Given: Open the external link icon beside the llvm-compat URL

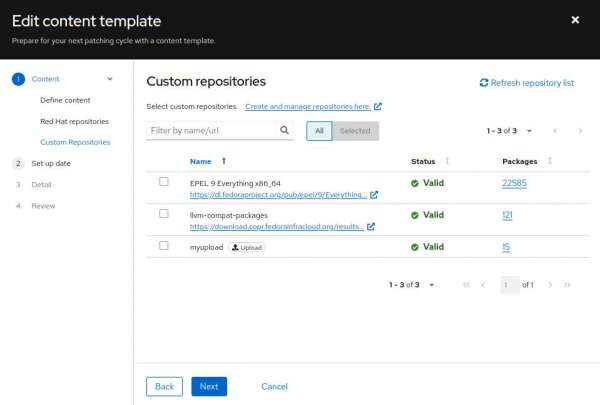Looking at the screenshot, I should 371,226.
